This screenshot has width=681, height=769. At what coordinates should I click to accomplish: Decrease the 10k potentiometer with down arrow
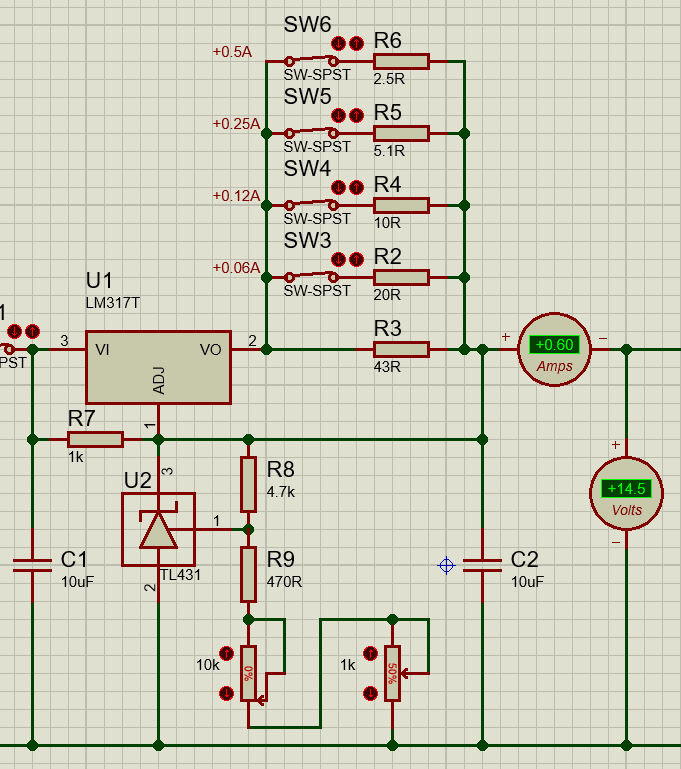pyautogui.click(x=226, y=690)
